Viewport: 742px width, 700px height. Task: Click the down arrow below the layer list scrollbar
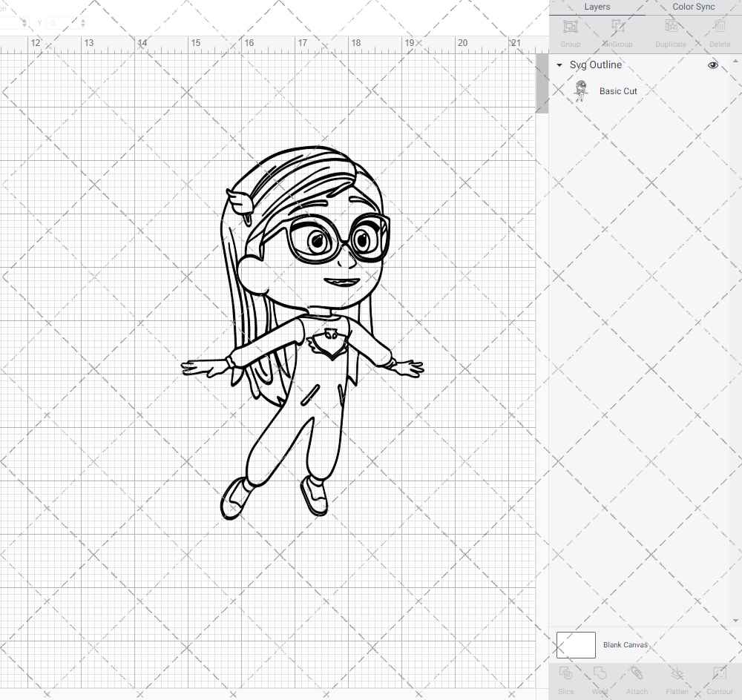pyautogui.click(x=736, y=621)
